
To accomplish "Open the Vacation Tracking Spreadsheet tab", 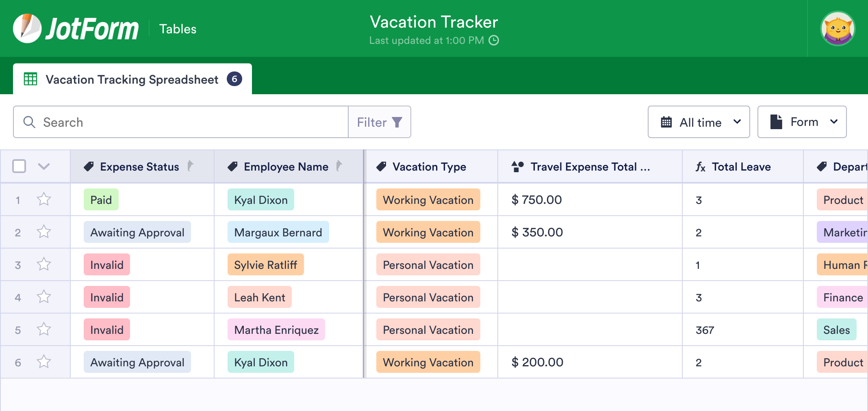I will point(132,79).
